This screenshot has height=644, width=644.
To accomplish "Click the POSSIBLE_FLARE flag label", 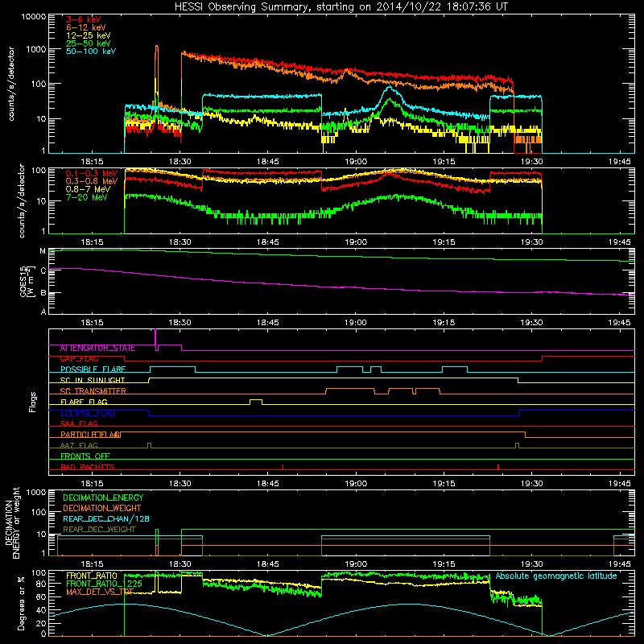I will click(93, 369).
